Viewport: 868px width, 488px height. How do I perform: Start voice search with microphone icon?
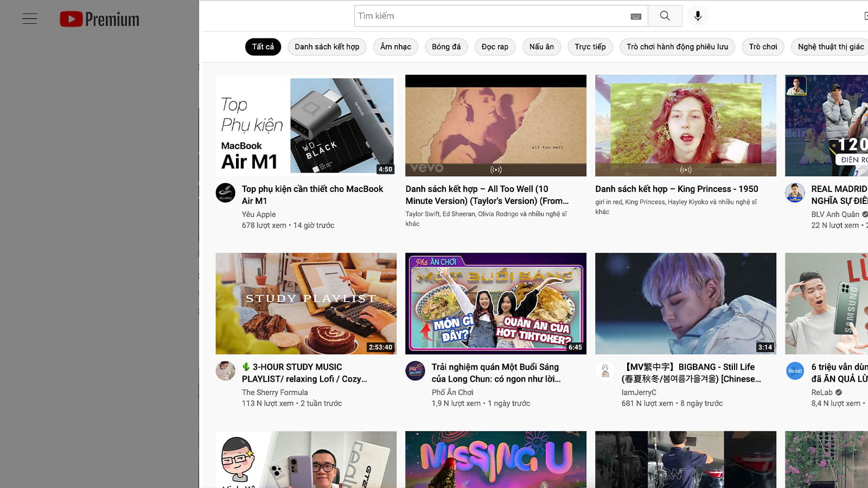(698, 16)
